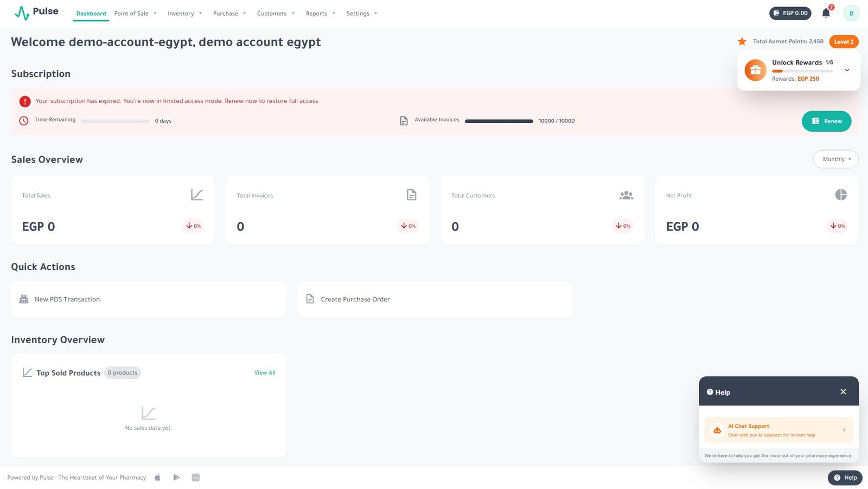
Task: Expand the Unlock Rewards card chevron
Action: 846,70
